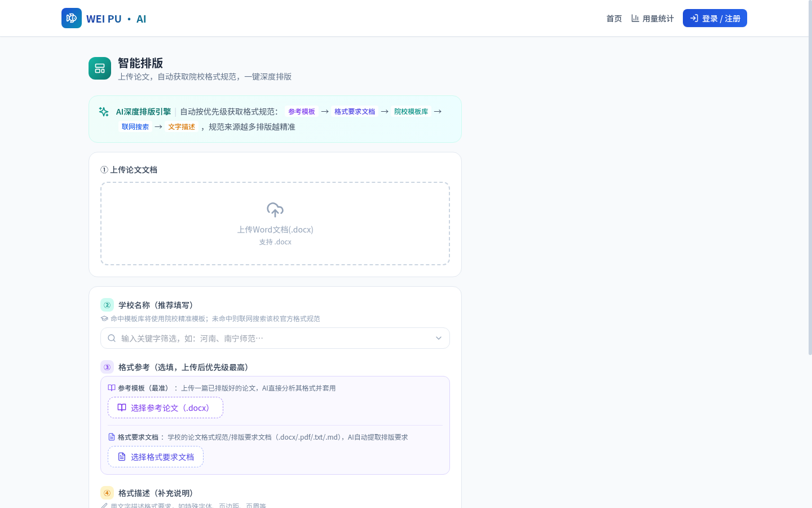Click the 学校名称（推荐填写）label

(157, 305)
